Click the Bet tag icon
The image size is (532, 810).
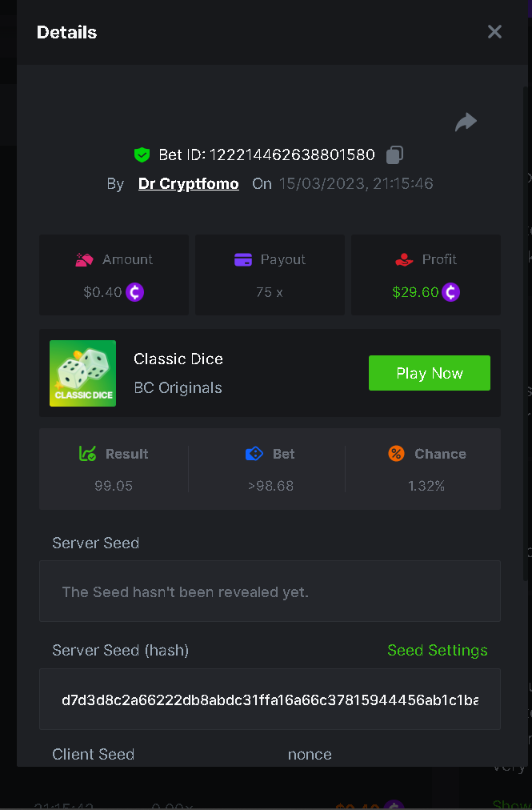click(x=254, y=454)
